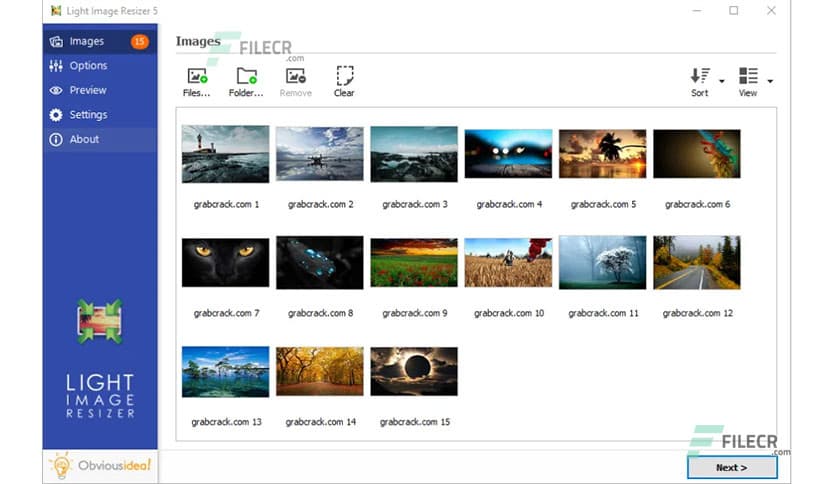Image resolution: width=836 pixels, height=484 pixels.
Task: Select thumbnail grabcrack.com 2 with reflection
Action: tap(320, 154)
